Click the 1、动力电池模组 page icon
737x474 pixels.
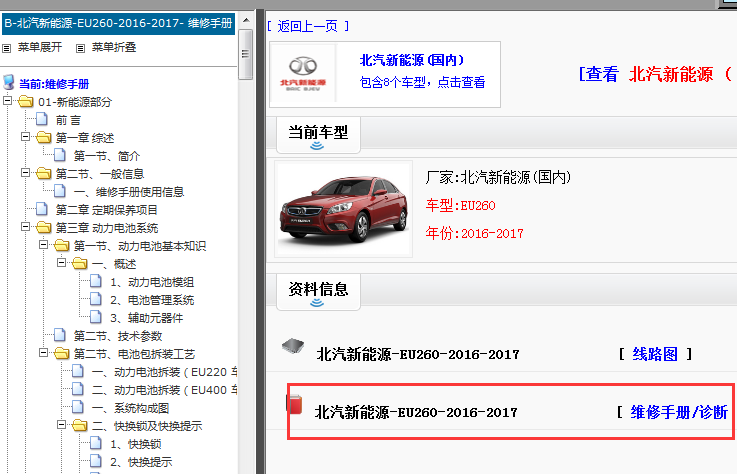pyautogui.click(x=96, y=281)
